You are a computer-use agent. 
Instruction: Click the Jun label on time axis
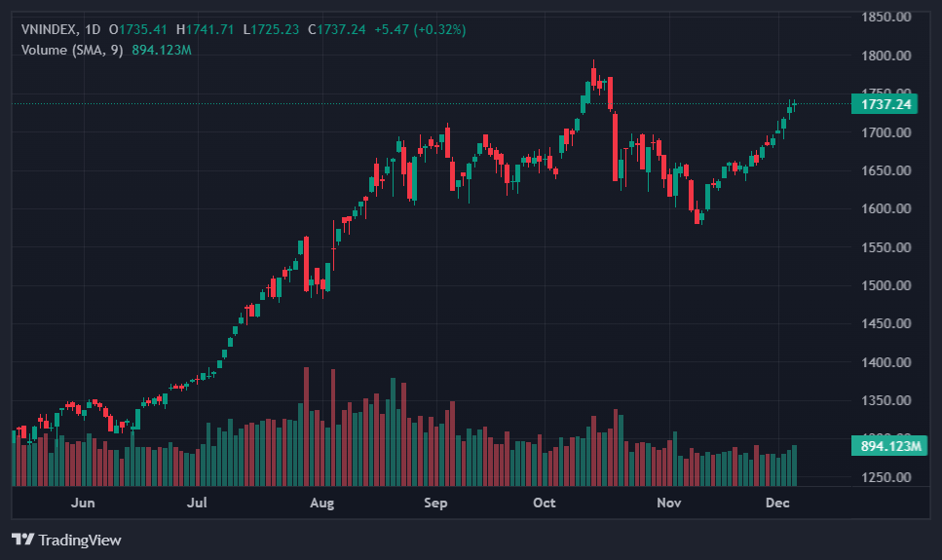84,504
